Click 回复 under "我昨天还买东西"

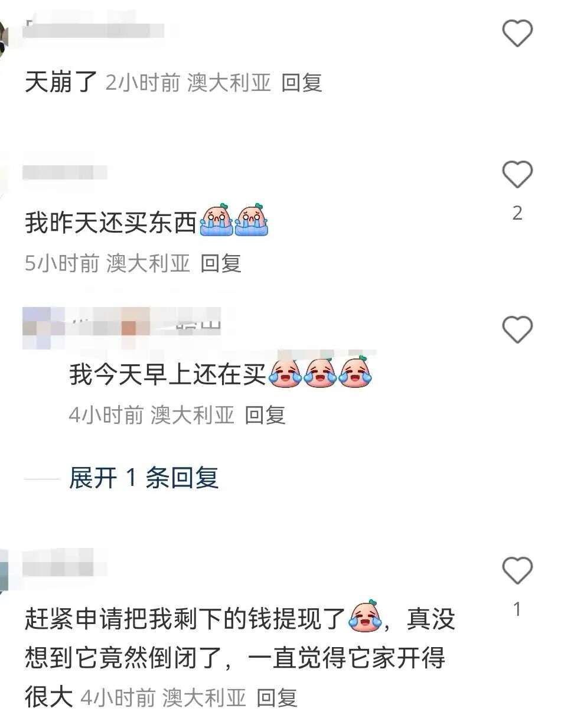221,263
